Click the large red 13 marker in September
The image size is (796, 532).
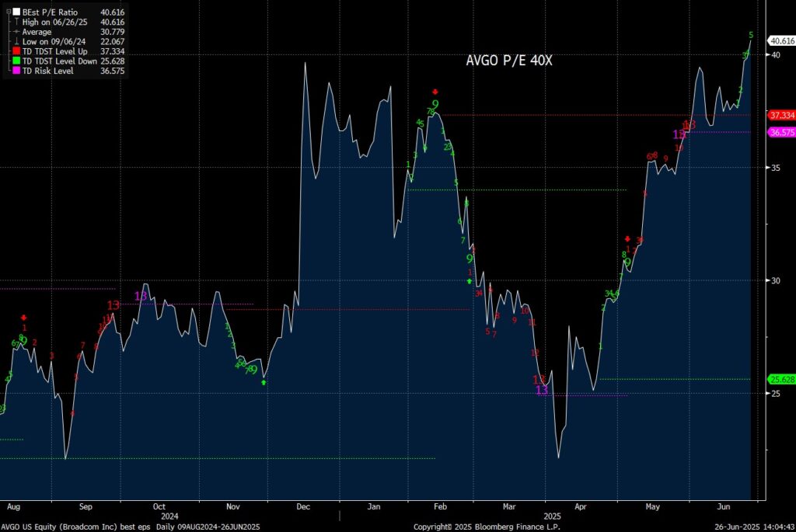(113, 304)
